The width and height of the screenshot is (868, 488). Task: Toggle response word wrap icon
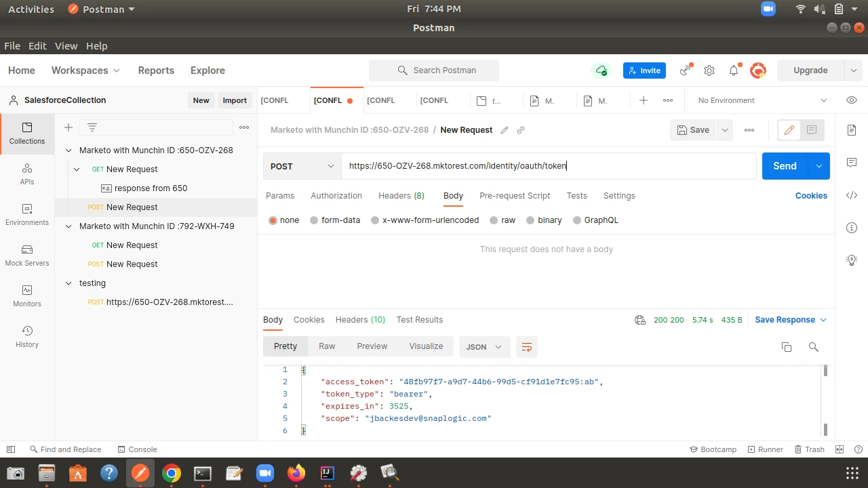(527, 347)
